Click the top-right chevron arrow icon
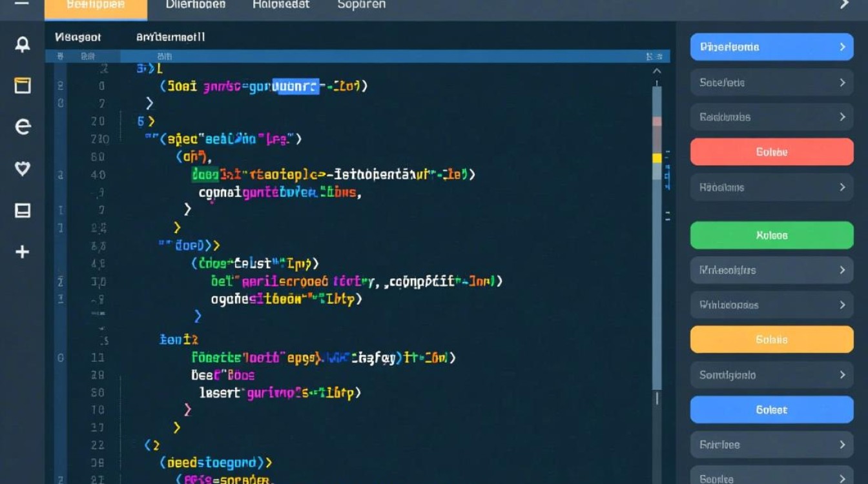The image size is (868, 484). pyautogui.click(x=844, y=5)
